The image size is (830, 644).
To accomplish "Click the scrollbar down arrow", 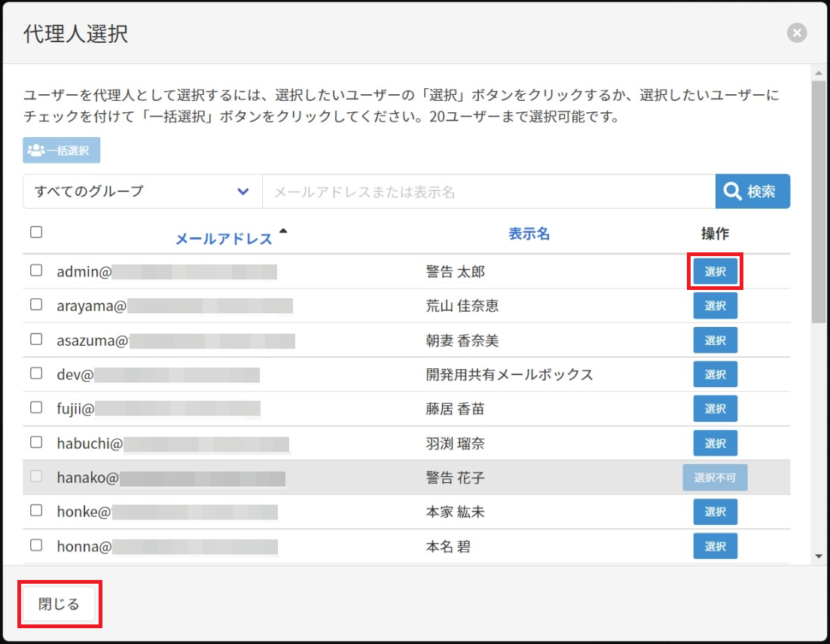I will click(819, 557).
